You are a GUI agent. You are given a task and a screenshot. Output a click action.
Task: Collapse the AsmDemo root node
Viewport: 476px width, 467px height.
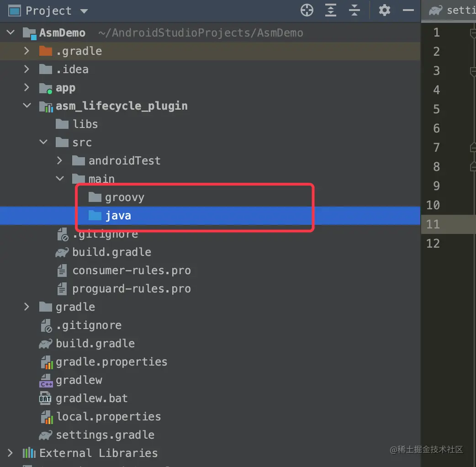click(11, 32)
